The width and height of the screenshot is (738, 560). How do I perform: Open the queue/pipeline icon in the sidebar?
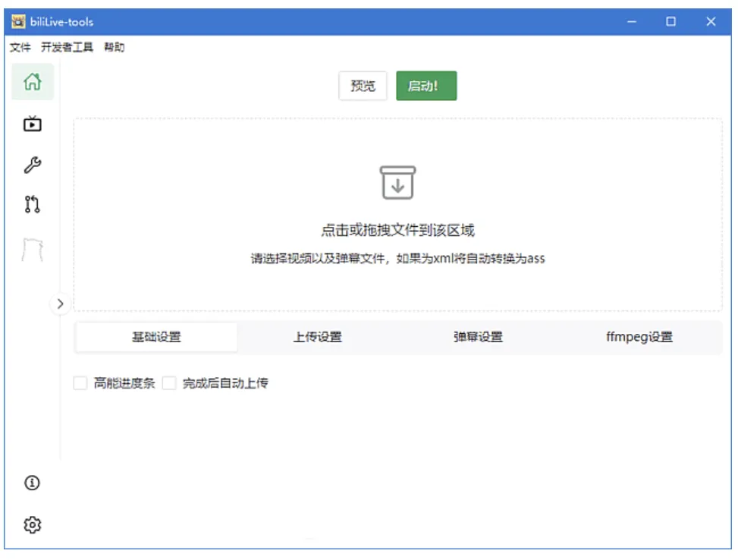[x=33, y=204]
